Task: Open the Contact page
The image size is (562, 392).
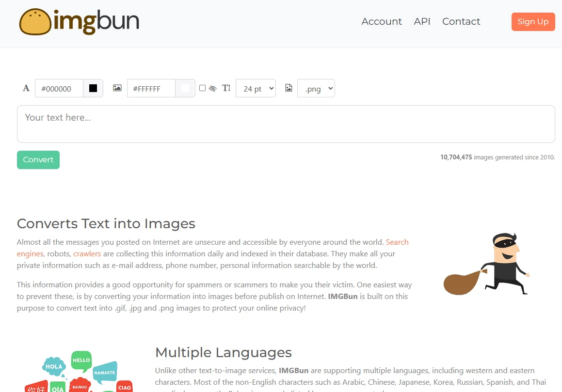Action: [x=461, y=22]
